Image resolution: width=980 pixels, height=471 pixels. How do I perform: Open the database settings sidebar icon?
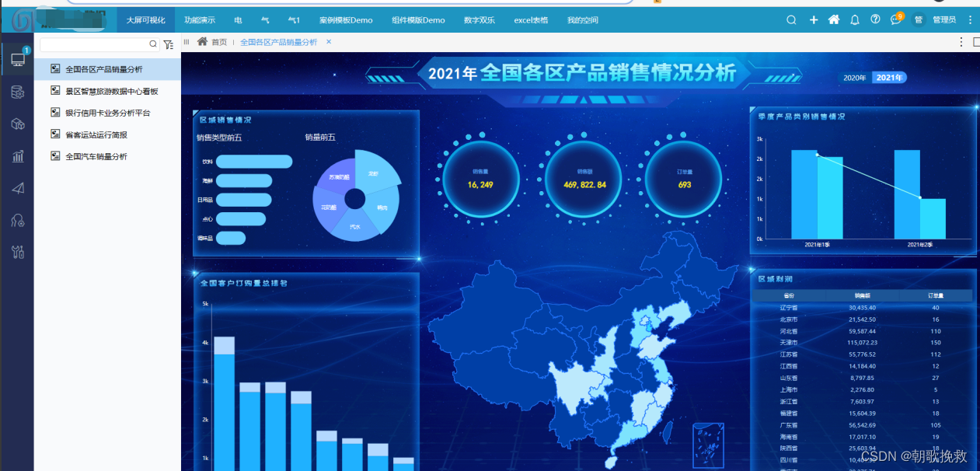(17, 92)
